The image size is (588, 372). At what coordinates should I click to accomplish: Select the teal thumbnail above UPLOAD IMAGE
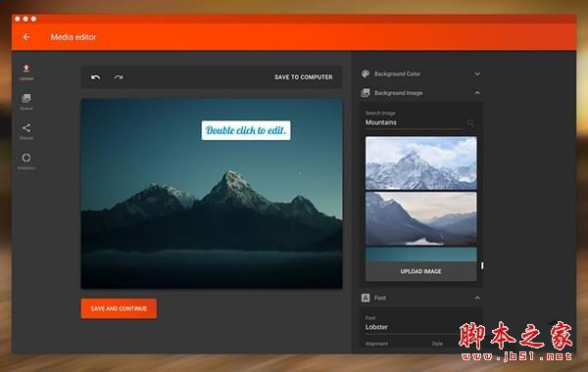pyautogui.click(x=421, y=255)
